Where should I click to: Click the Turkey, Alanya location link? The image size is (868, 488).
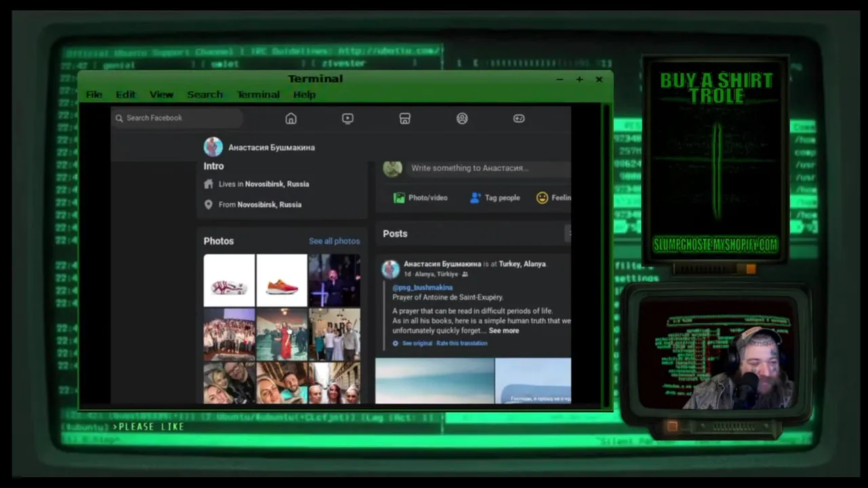click(522, 264)
